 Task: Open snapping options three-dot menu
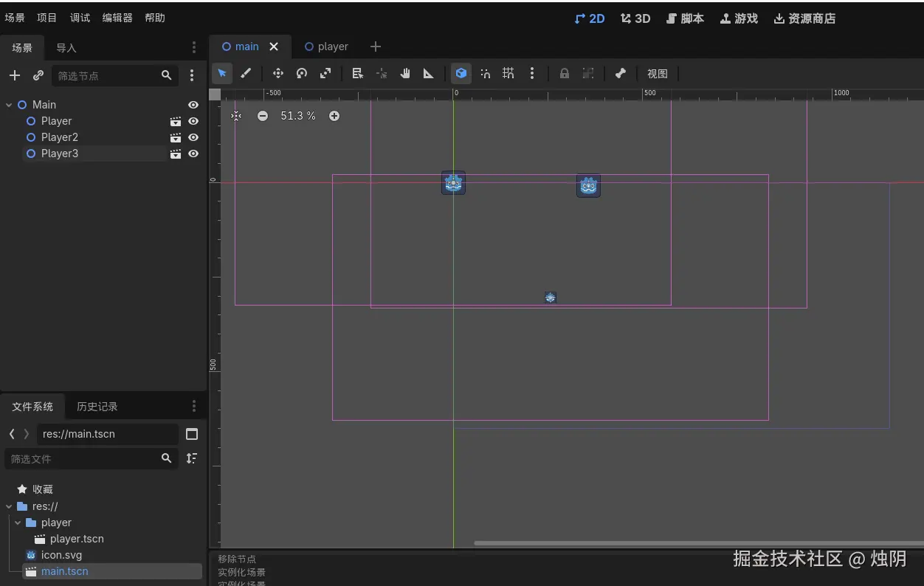point(532,73)
